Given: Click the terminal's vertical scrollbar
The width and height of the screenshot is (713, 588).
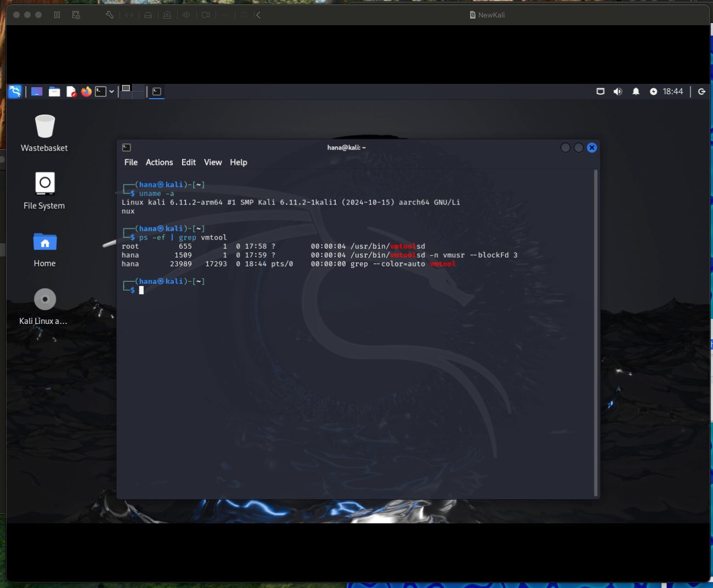Looking at the screenshot, I should pos(596,333).
